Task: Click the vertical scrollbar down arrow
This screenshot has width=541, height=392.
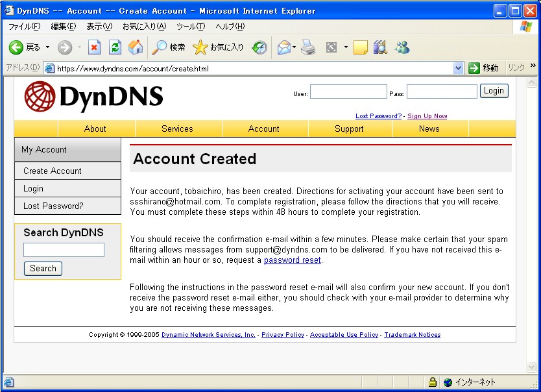Action: 532,367
